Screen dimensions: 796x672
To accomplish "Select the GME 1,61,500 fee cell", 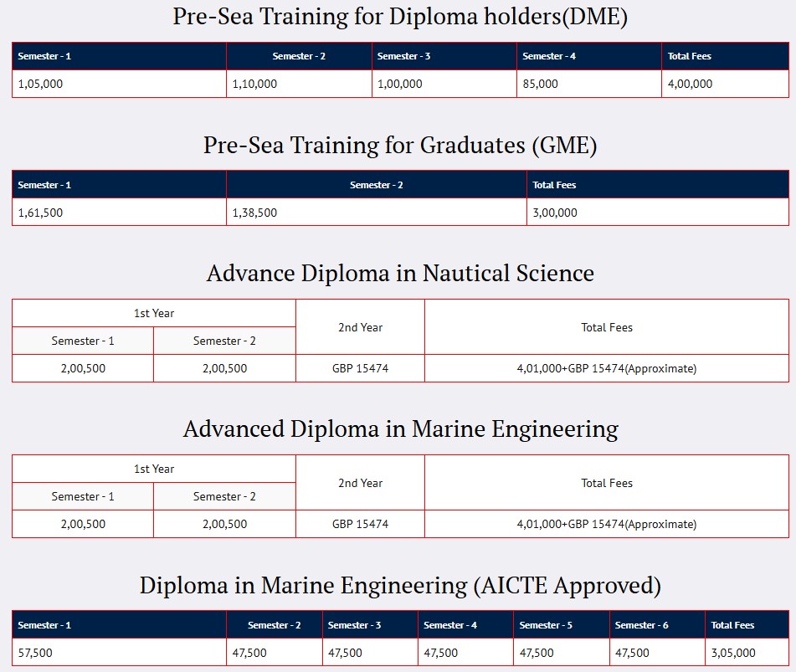I will coord(120,213).
